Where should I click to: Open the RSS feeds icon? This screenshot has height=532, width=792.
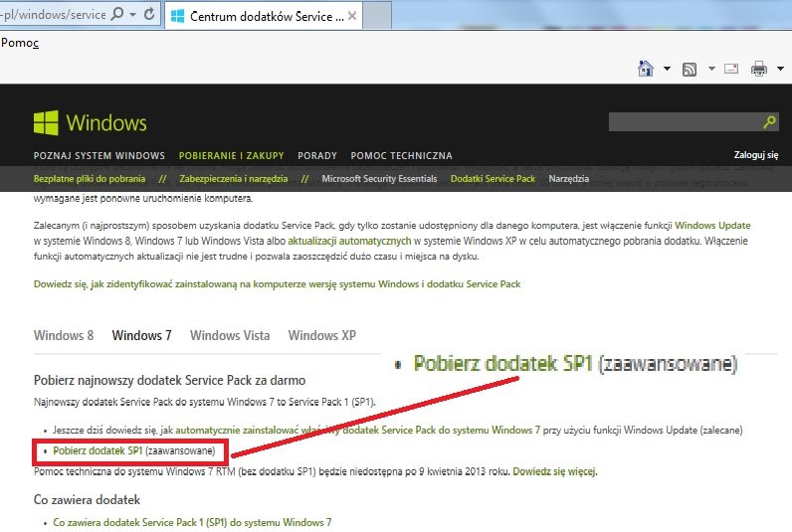point(690,70)
